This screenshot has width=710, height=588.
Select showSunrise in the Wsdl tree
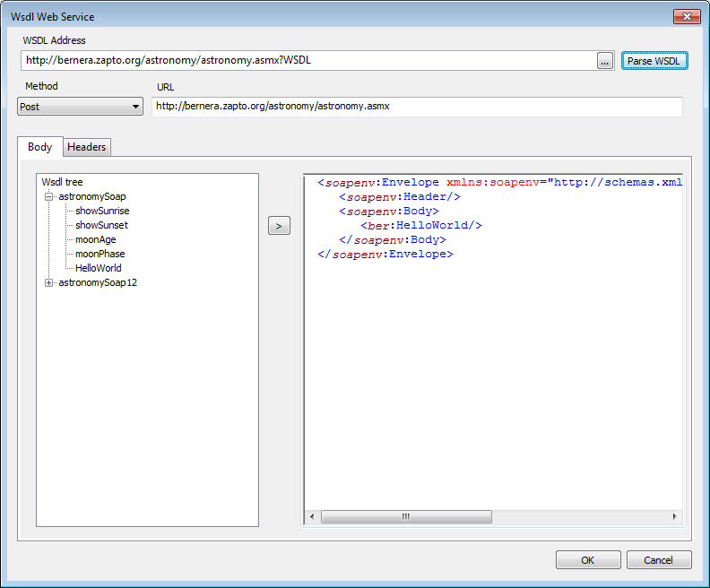(102, 211)
